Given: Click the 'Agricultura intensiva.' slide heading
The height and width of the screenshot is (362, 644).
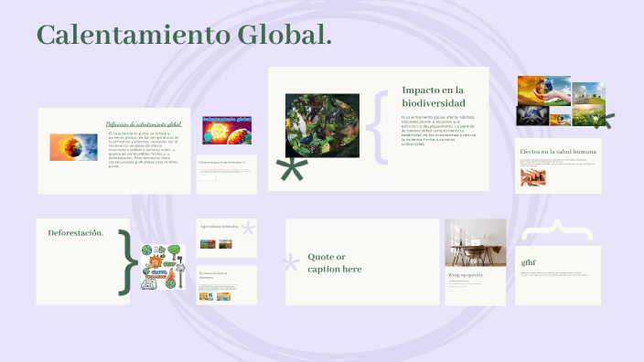Looking at the screenshot, I should tap(220, 227).
